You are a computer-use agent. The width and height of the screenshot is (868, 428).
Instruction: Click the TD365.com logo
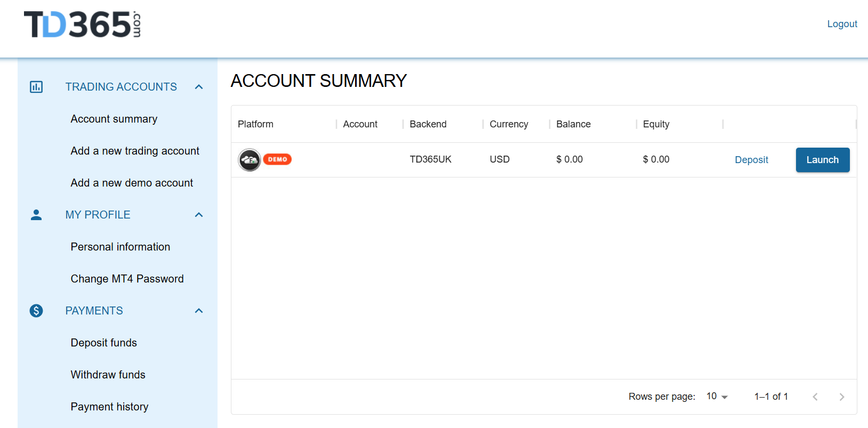[83, 25]
